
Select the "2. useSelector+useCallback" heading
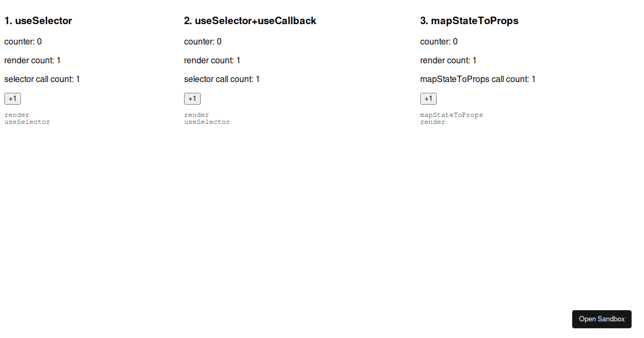[250, 20]
